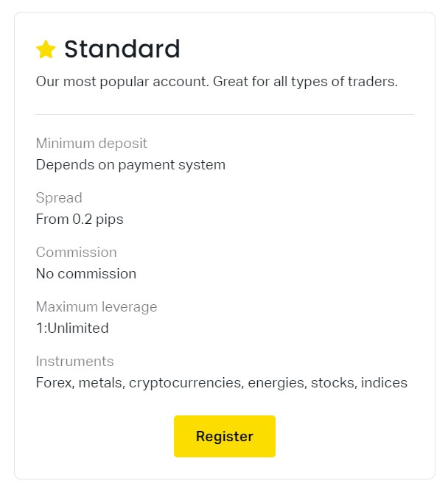The width and height of the screenshot is (448, 492).
Task: Click the horizontal divider under the description
Action: 225,115
